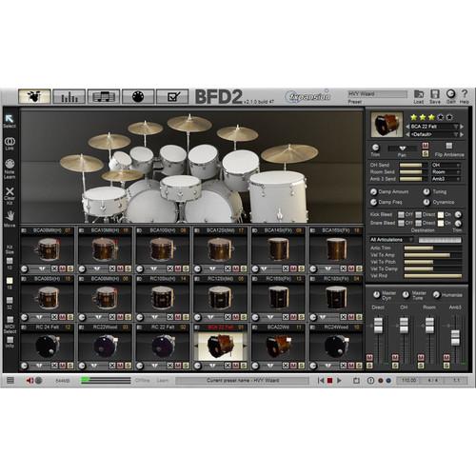The height and width of the screenshot is (476, 476).
Task: Toggle the Flip Ambience checkbox
Action: [x=448, y=146]
